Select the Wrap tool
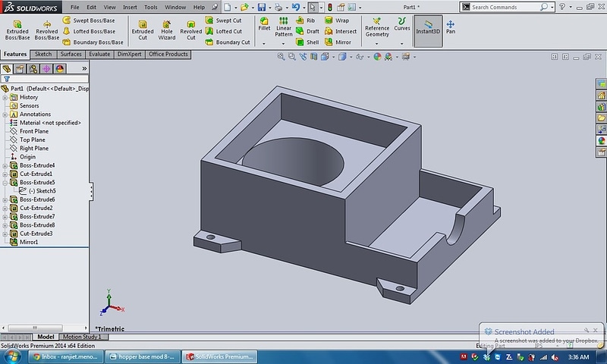 pos(337,20)
